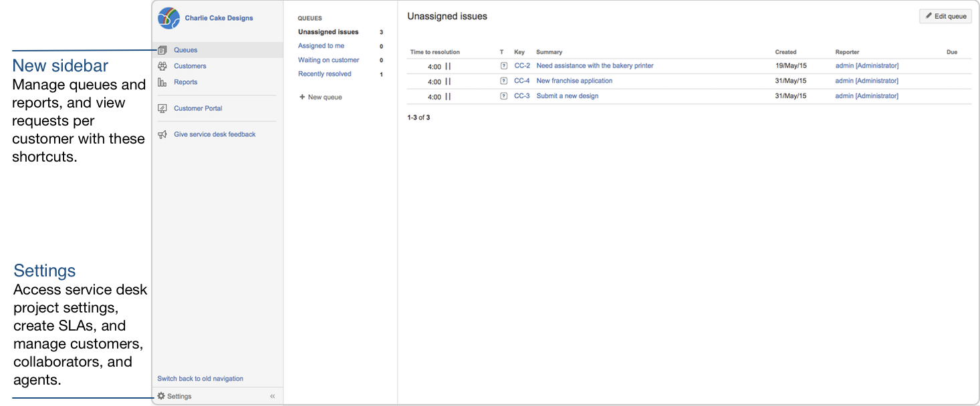Click the feedback megaphone icon
Viewport: 980px width, 406px height.
point(162,134)
